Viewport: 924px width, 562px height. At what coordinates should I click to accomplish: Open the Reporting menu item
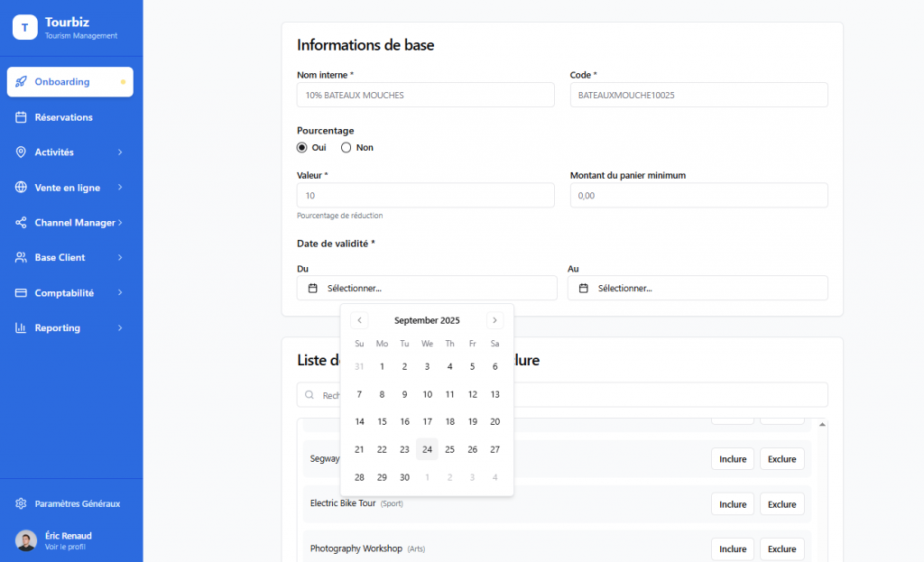[58, 328]
